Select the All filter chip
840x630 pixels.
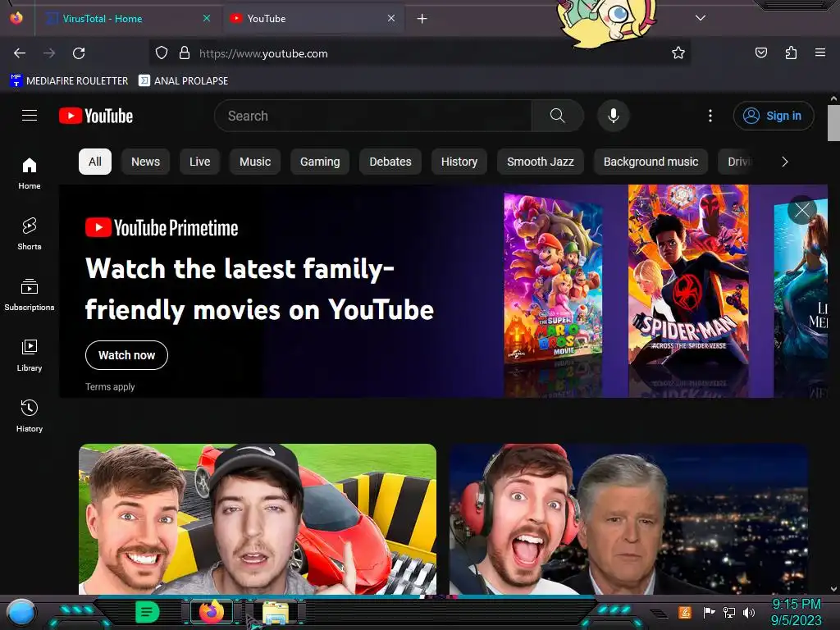95,162
